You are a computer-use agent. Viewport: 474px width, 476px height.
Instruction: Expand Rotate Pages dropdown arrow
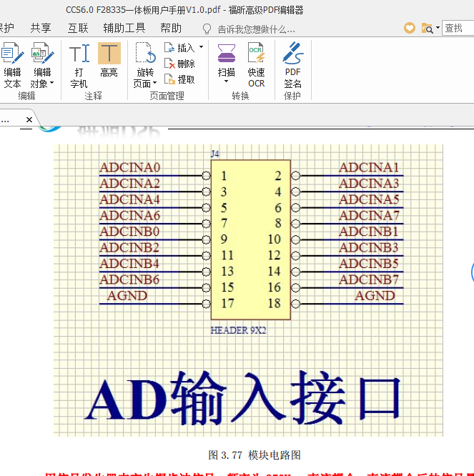(154, 83)
